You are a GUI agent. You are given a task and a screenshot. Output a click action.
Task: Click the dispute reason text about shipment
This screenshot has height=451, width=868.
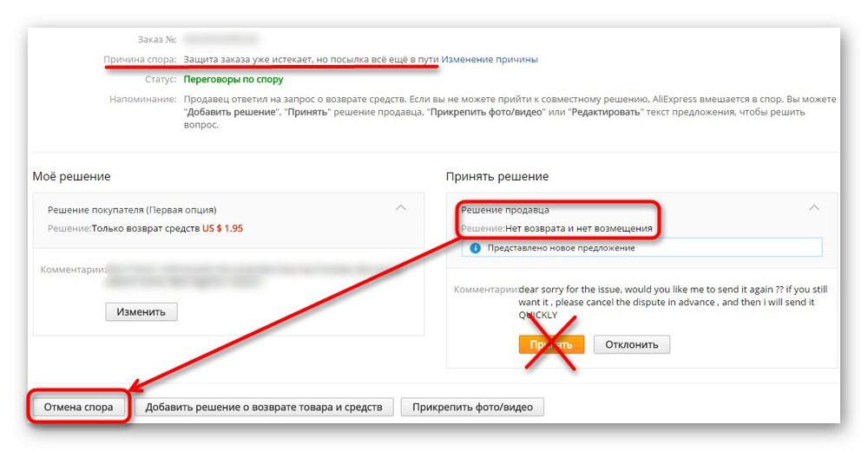311,59
